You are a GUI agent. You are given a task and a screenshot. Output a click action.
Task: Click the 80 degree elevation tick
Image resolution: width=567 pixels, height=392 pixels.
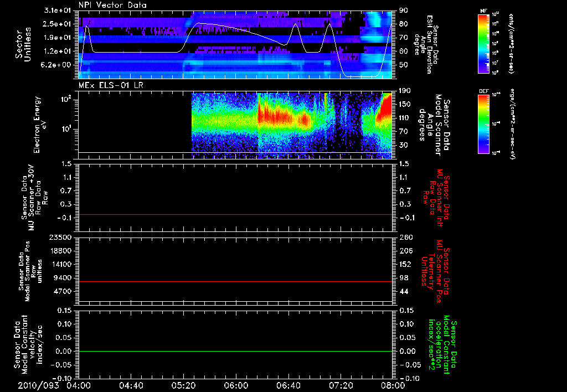(x=404, y=24)
